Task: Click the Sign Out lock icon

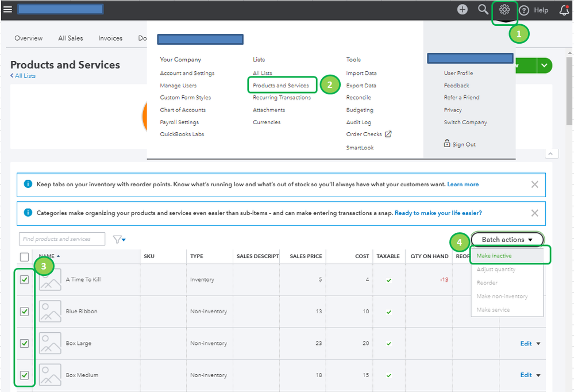Action: point(447,143)
